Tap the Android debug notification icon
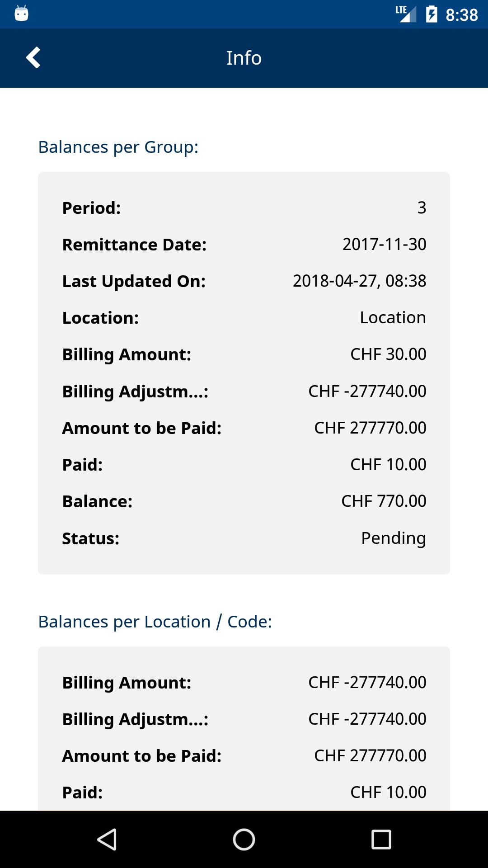The height and width of the screenshot is (868, 488). tap(21, 14)
